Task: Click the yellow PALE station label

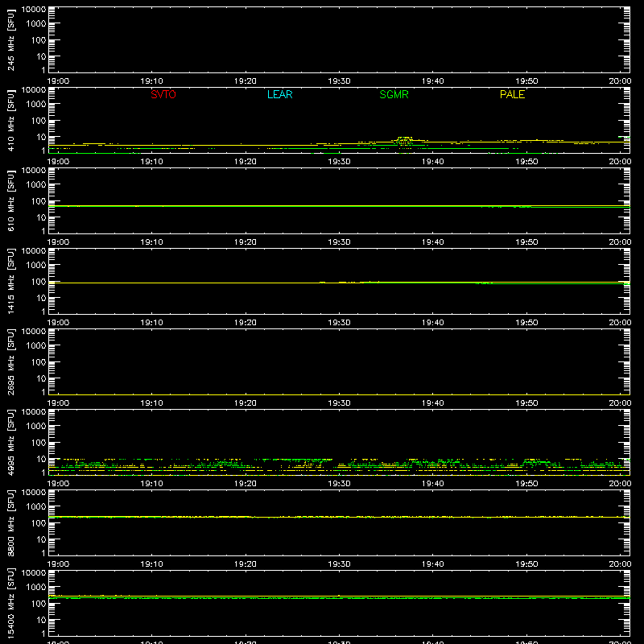Action: [512, 94]
